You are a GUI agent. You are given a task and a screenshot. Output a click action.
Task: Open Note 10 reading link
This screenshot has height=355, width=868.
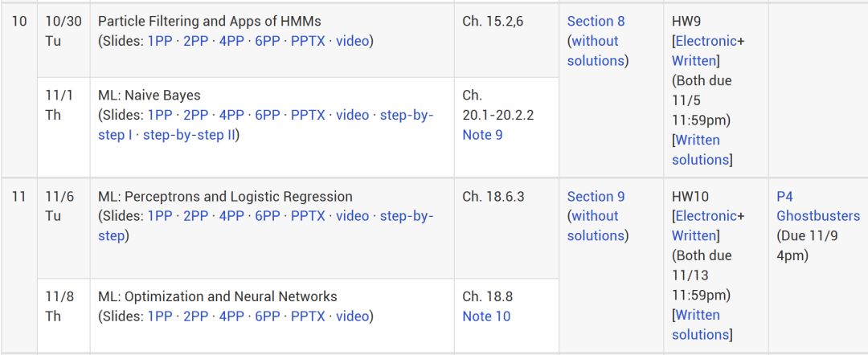click(x=486, y=316)
